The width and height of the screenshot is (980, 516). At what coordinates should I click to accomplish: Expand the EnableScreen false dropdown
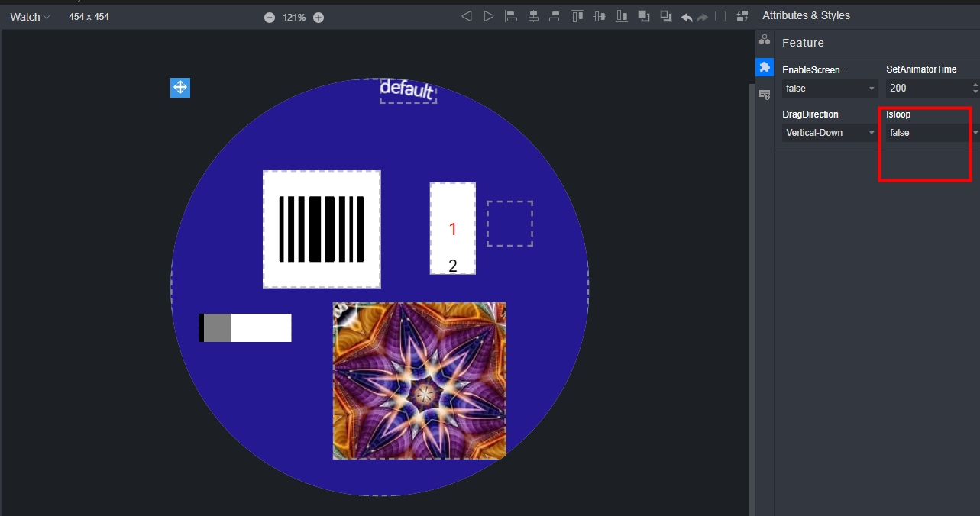[830, 89]
